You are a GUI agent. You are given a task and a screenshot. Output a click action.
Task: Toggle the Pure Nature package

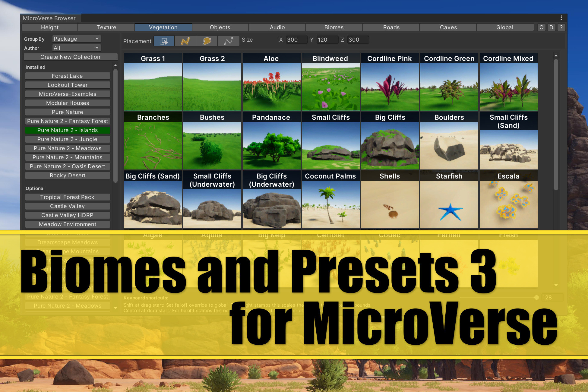click(68, 112)
